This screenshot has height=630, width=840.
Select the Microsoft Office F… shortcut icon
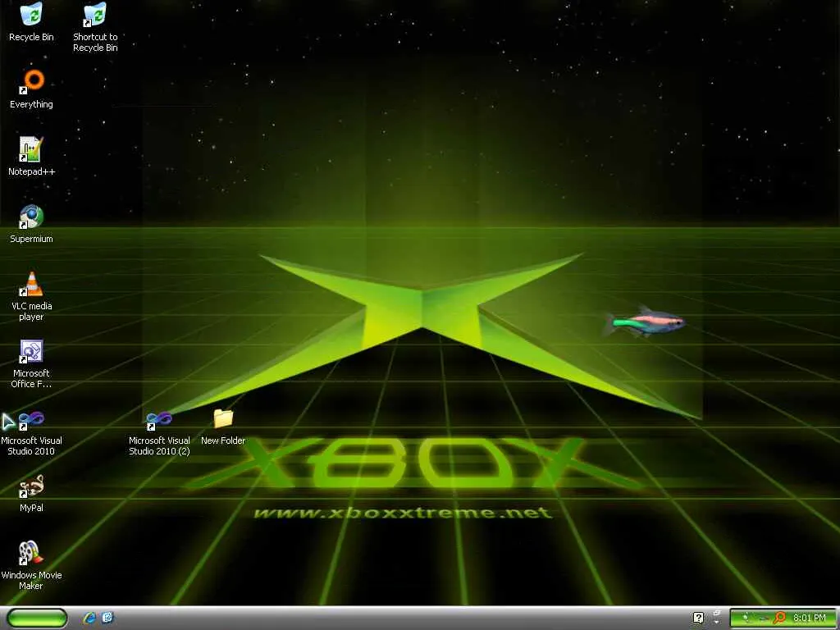click(x=31, y=351)
